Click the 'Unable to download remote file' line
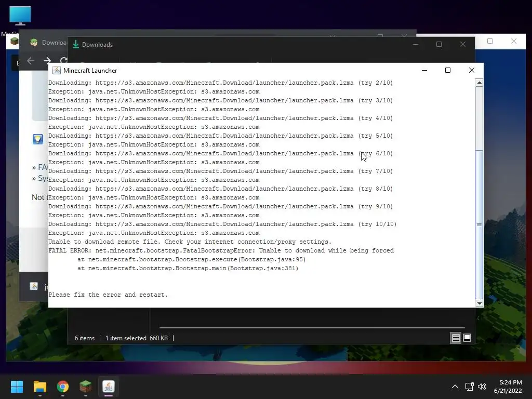The height and width of the screenshot is (399, 532). pos(190,242)
